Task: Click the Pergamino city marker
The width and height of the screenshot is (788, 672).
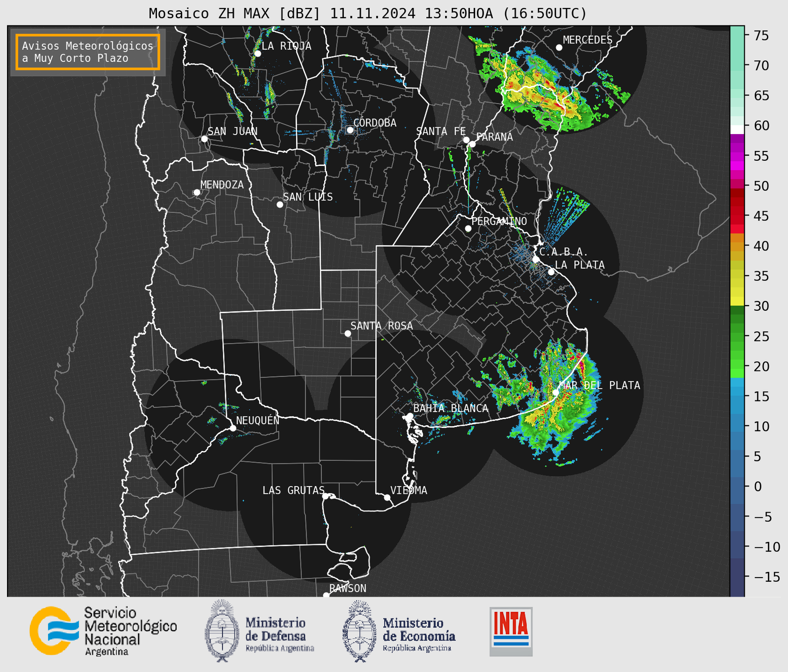Action: (468, 229)
